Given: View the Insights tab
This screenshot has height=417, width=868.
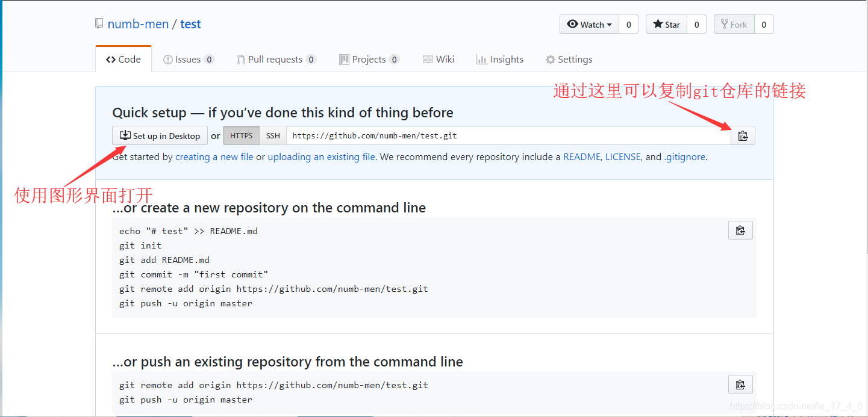Looking at the screenshot, I should [500, 59].
